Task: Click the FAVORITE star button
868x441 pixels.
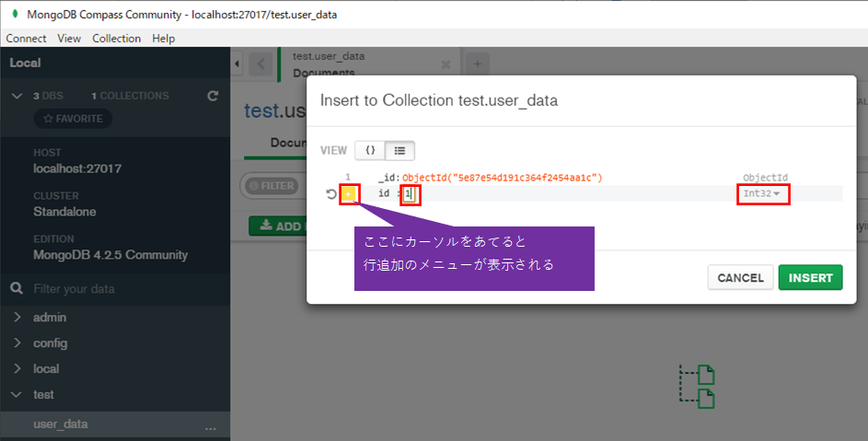Action: pos(73,119)
